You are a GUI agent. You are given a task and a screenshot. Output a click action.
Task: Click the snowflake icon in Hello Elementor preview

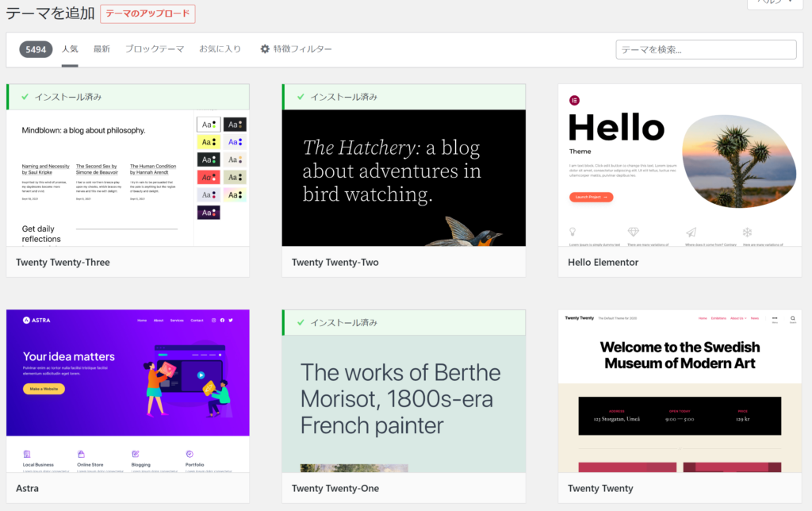click(748, 231)
